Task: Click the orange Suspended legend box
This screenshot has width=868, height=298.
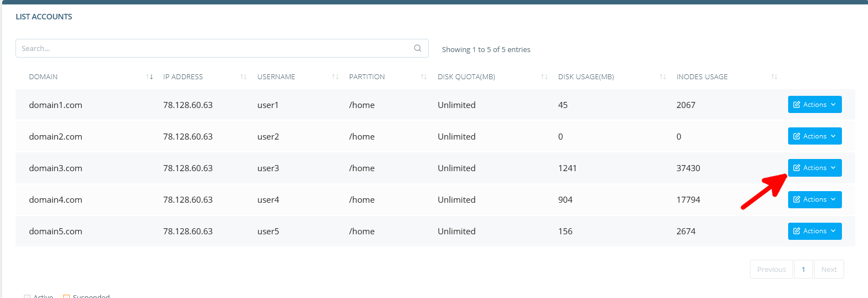Action: [x=67, y=296]
